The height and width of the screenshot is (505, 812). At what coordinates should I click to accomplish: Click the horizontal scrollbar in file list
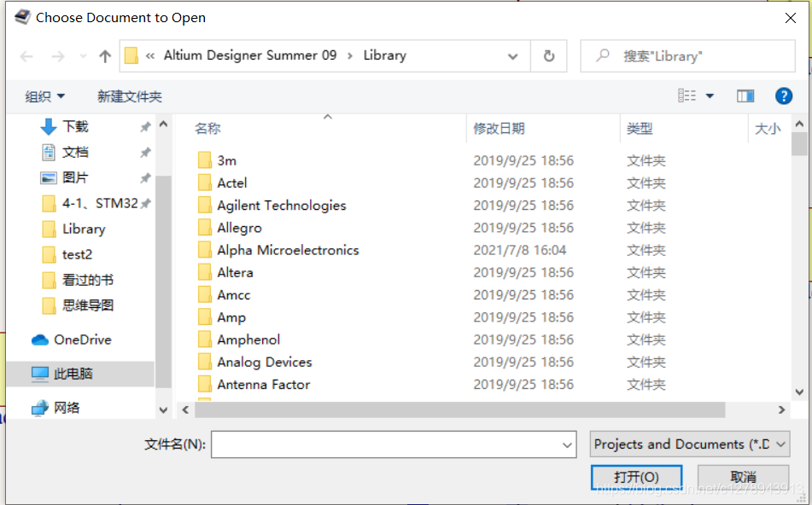459,410
